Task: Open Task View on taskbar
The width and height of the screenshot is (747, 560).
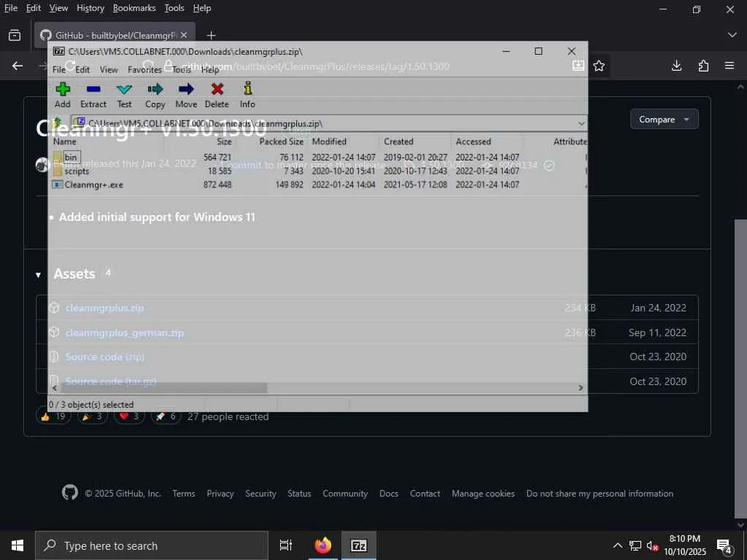Action: click(286, 545)
